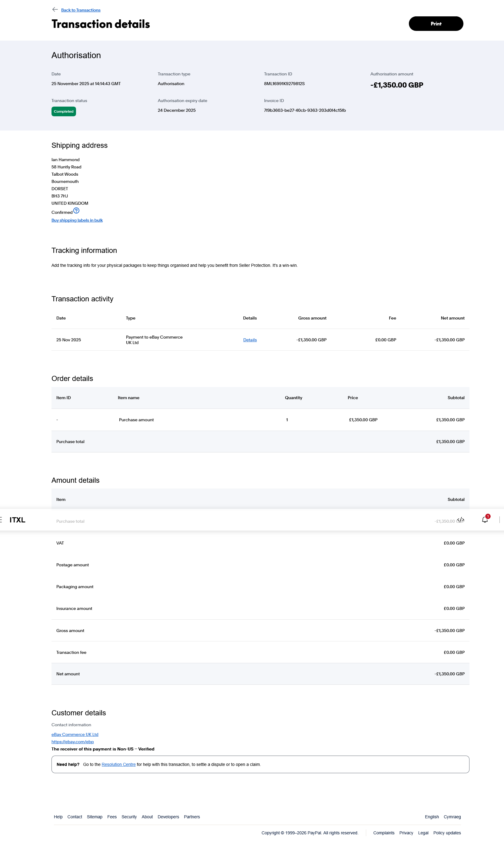
Task: Open the eBay Commerce UK Ltd contact link
Action: 75,734
